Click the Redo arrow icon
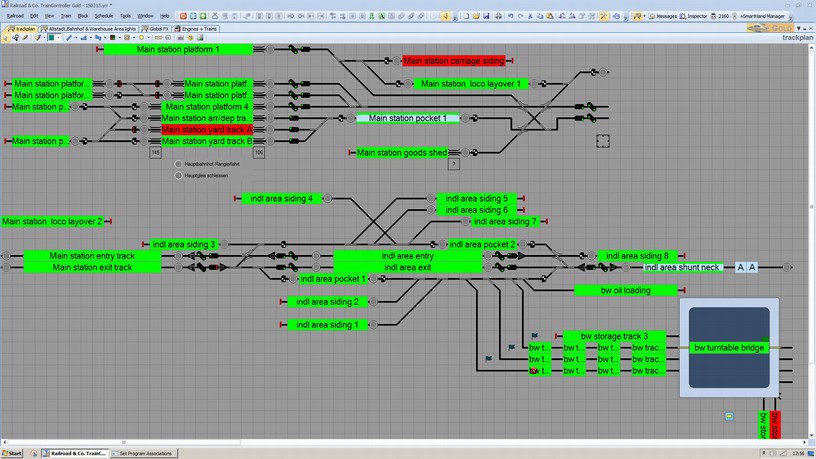The width and height of the screenshot is (816, 459). click(x=520, y=16)
